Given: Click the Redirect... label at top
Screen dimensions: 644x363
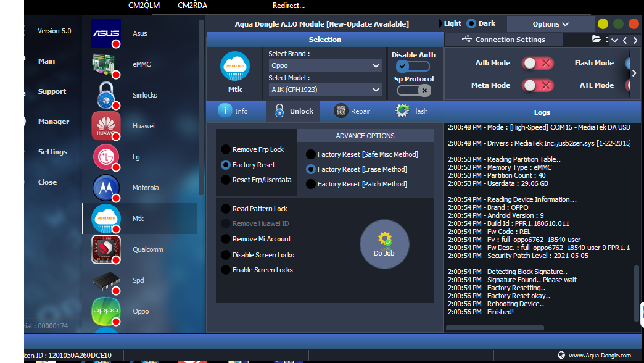Looking at the screenshot, I should pyautogui.click(x=288, y=6).
